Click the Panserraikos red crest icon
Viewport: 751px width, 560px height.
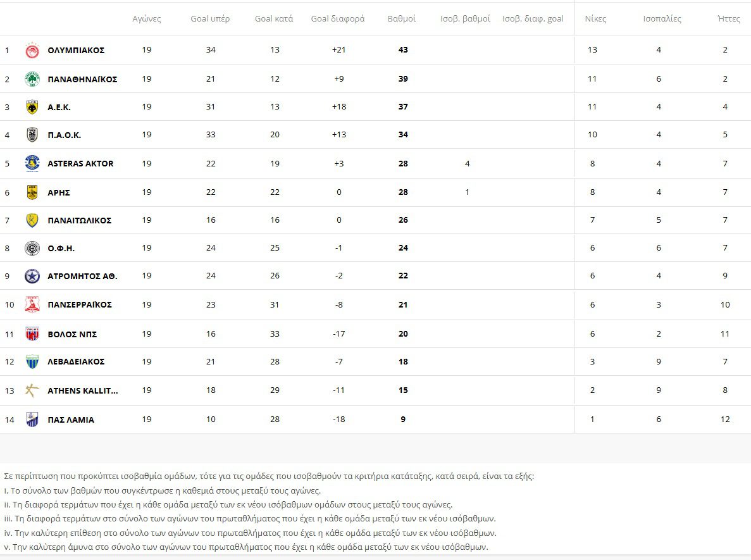pyautogui.click(x=32, y=304)
